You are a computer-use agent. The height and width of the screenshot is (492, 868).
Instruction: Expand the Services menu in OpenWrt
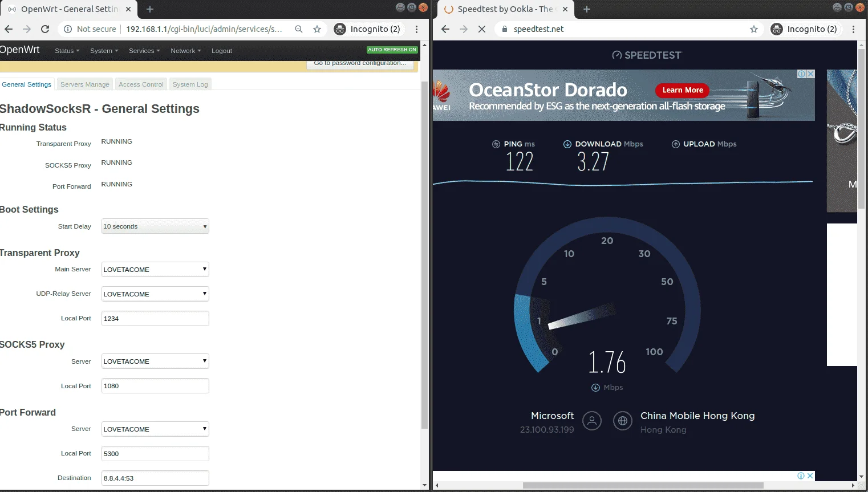click(144, 51)
